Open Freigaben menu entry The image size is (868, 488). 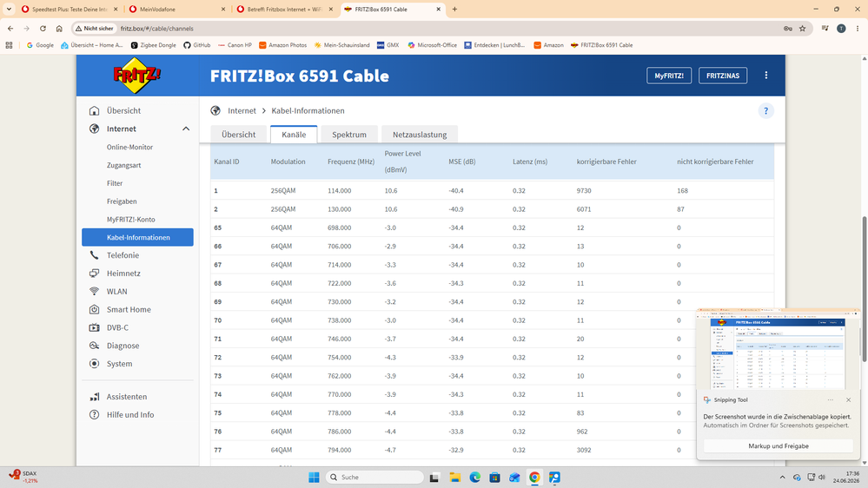click(122, 201)
